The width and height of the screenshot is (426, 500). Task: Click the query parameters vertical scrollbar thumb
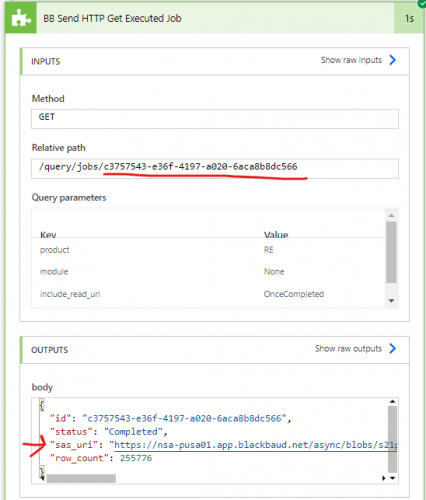(391, 252)
